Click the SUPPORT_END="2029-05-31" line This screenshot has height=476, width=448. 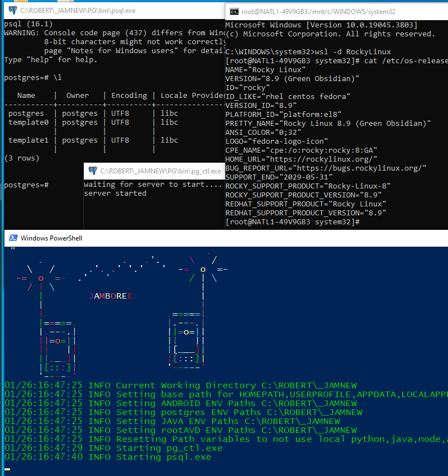pyautogui.click(x=279, y=177)
